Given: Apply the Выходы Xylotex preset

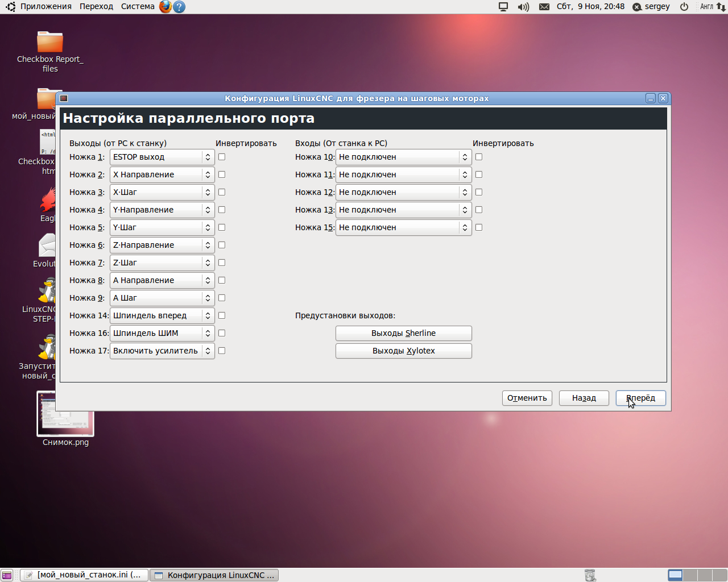Looking at the screenshot, I should coord(404,351).
